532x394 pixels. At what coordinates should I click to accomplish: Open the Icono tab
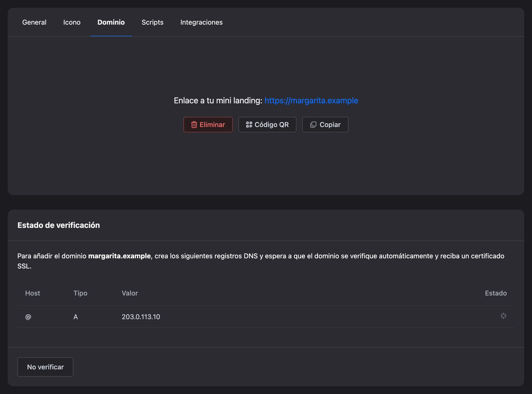(x=72, y=22)
